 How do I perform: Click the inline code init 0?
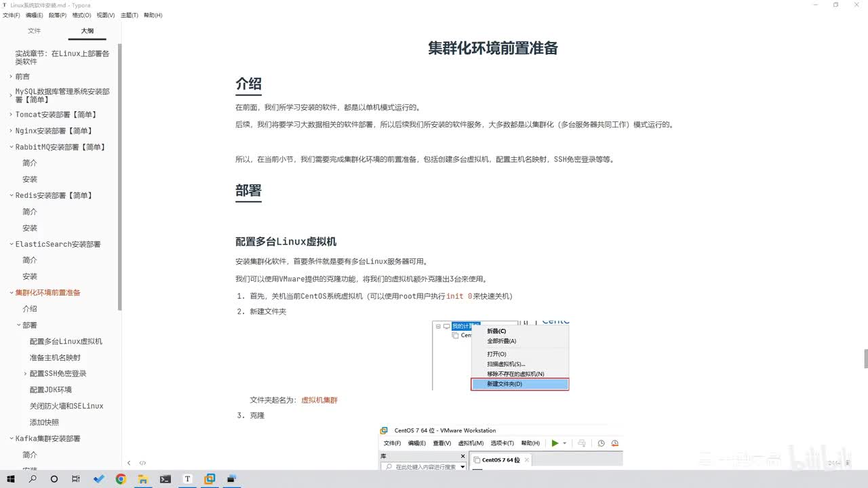tap(459, 296)
